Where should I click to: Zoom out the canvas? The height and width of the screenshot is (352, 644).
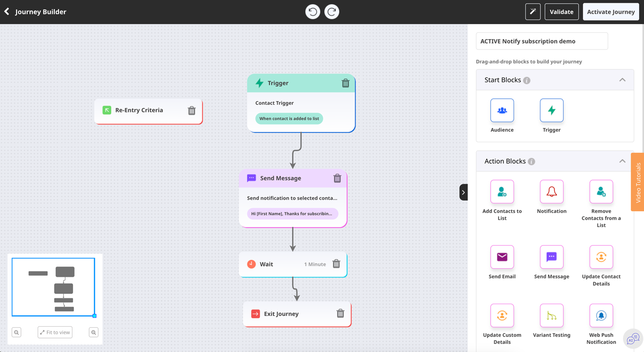click(17, 333)
